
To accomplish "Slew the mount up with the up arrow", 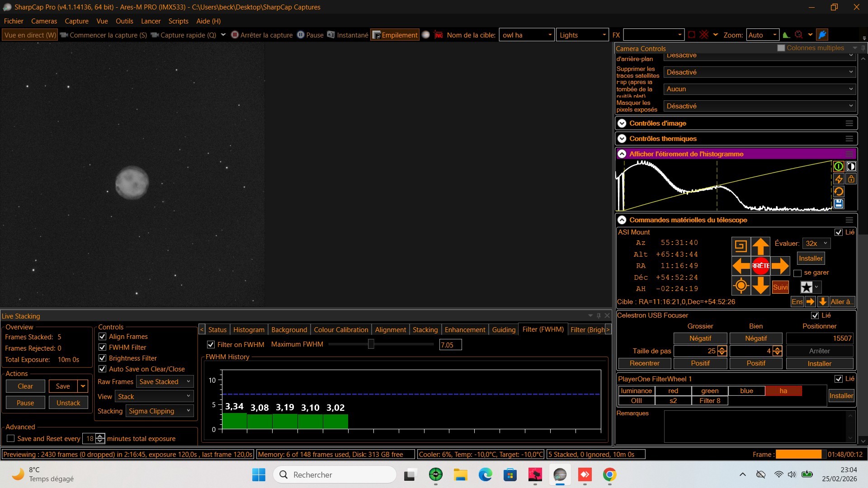I will (x=760, y=246).
